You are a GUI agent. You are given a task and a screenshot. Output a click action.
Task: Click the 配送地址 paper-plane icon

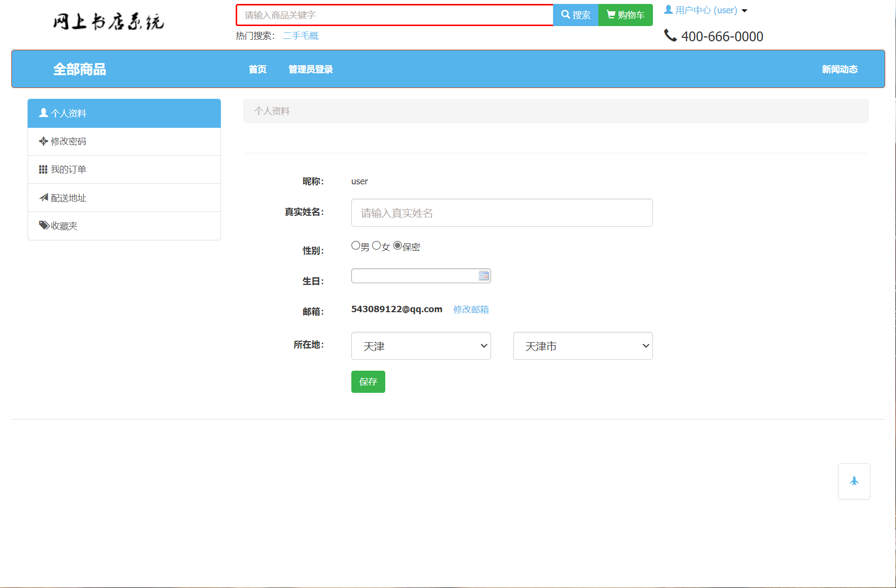pyautogui.click(x=43, y=197)
